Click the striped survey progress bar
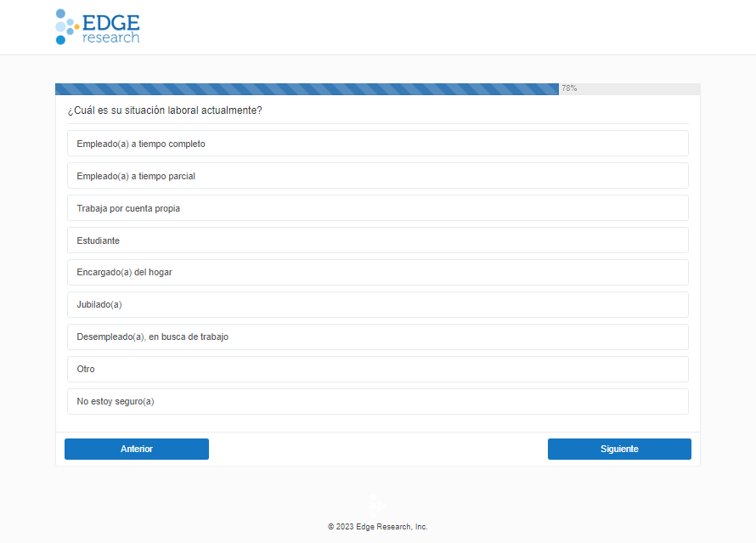 (307, 88)
